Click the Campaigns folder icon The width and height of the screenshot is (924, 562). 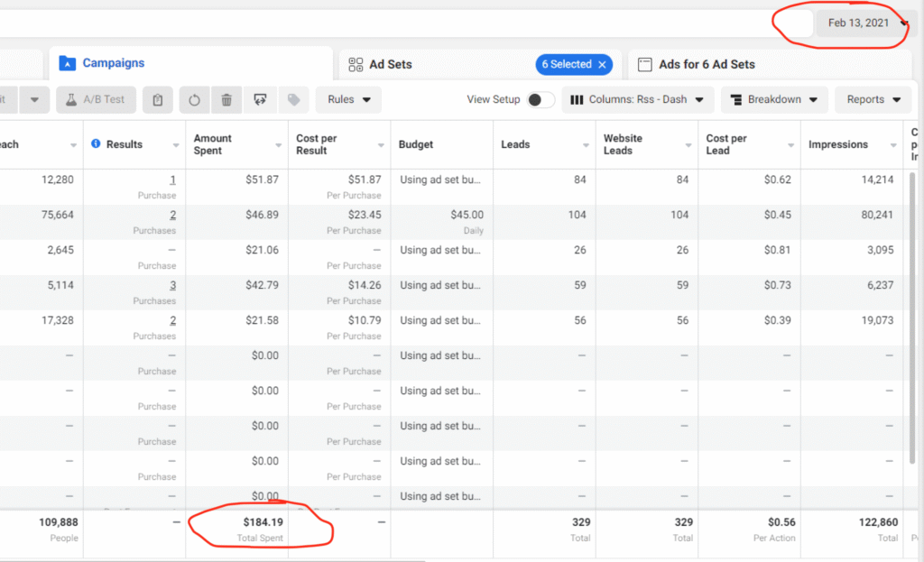[x=67, y=63]
